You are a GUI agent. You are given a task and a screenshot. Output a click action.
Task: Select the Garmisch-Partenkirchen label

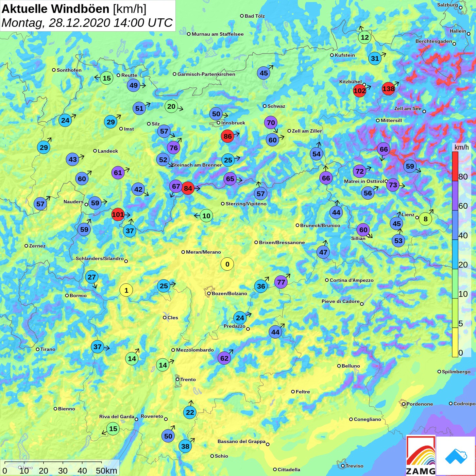[x=206, y=74]
